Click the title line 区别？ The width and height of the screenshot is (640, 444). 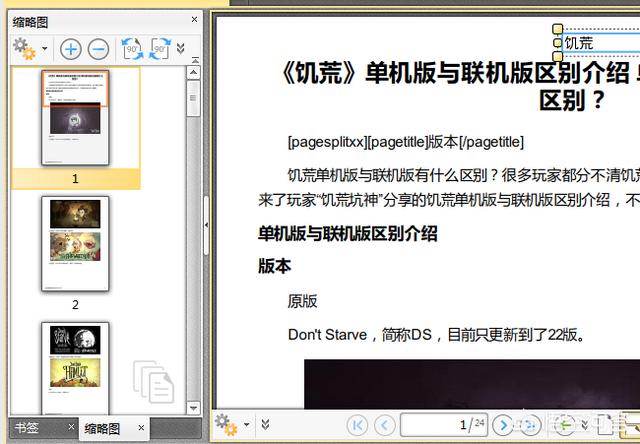(572, 100)
